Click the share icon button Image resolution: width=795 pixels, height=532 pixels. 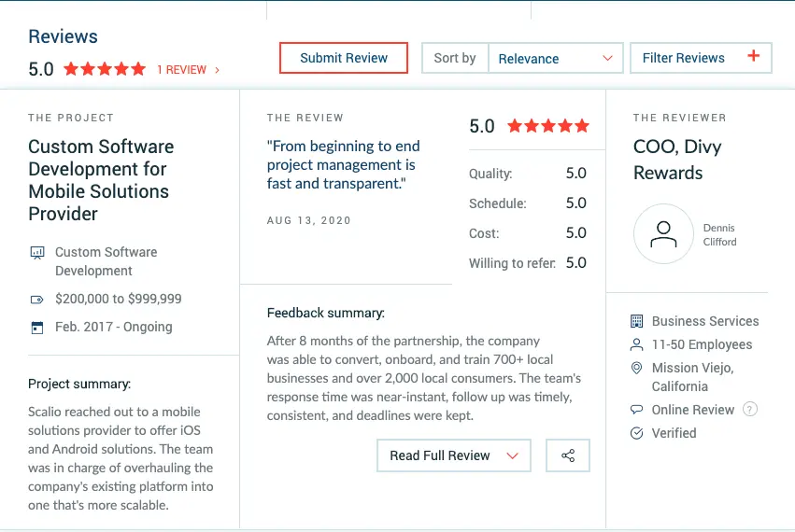(568, 455)
